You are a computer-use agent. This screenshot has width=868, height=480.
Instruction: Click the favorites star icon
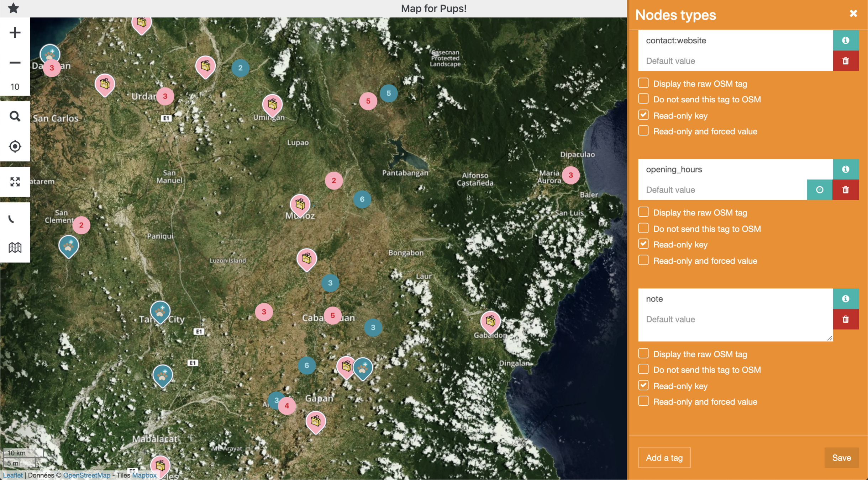[x=14, y=8]
